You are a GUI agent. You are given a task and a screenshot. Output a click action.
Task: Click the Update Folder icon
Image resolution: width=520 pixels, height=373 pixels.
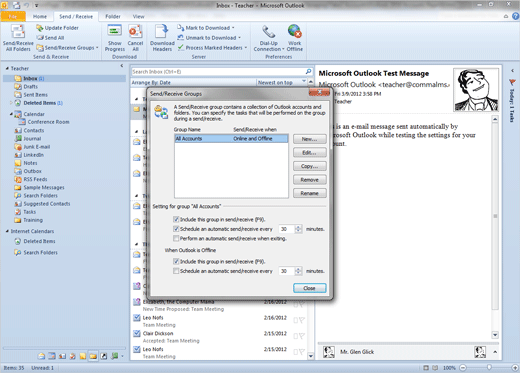(x=40, y=28)
